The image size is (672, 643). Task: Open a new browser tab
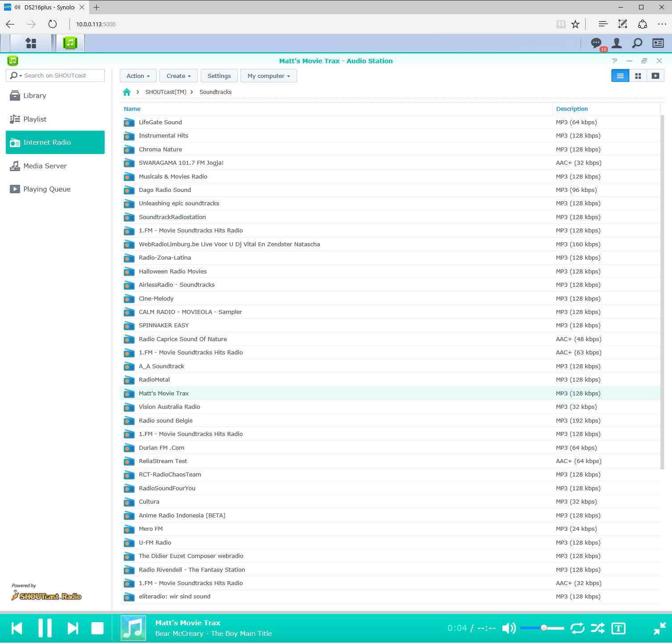click(97, 7)
